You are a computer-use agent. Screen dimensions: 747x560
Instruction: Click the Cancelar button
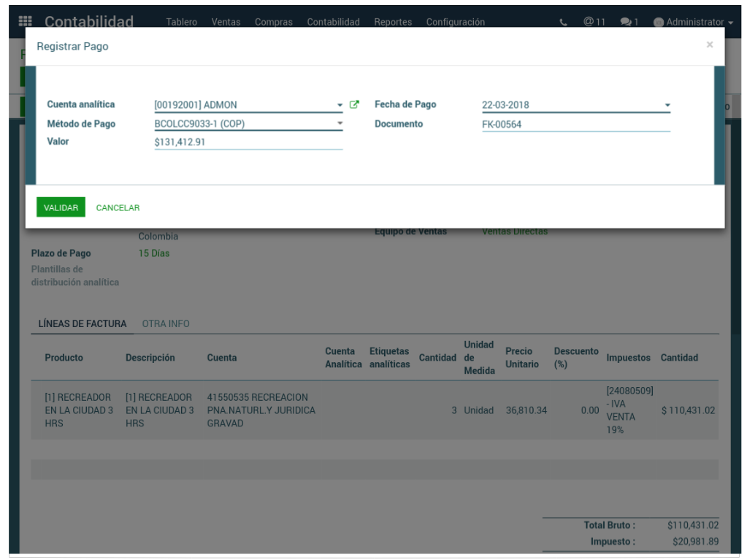coord(118,207)
